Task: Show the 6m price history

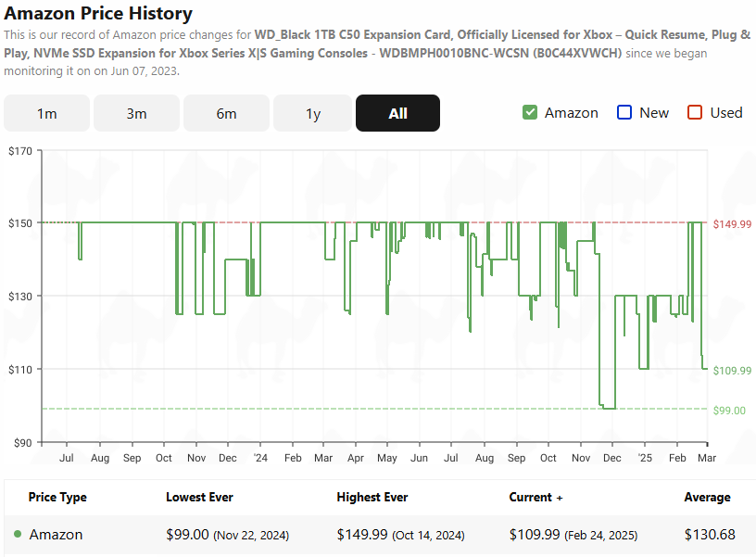Action: (x=226, y=113)
